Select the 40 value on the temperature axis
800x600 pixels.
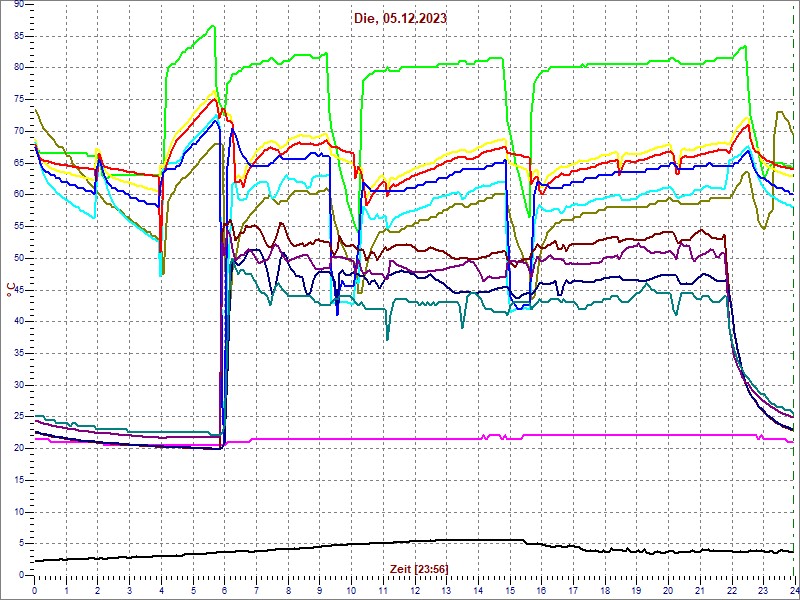point(18,321)
